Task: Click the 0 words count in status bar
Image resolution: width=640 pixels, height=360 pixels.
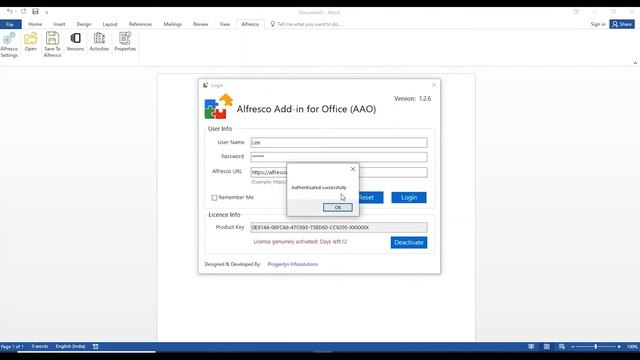Action: 40,347
